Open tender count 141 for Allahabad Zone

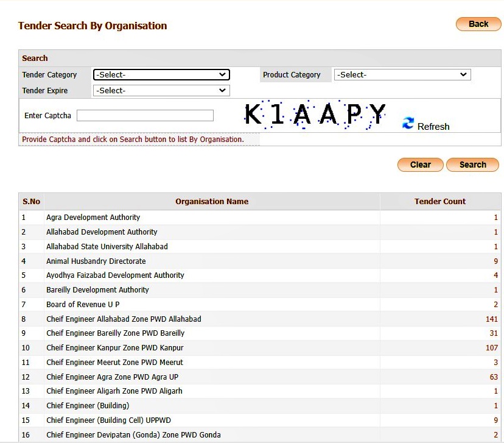[x=492, y=319]
